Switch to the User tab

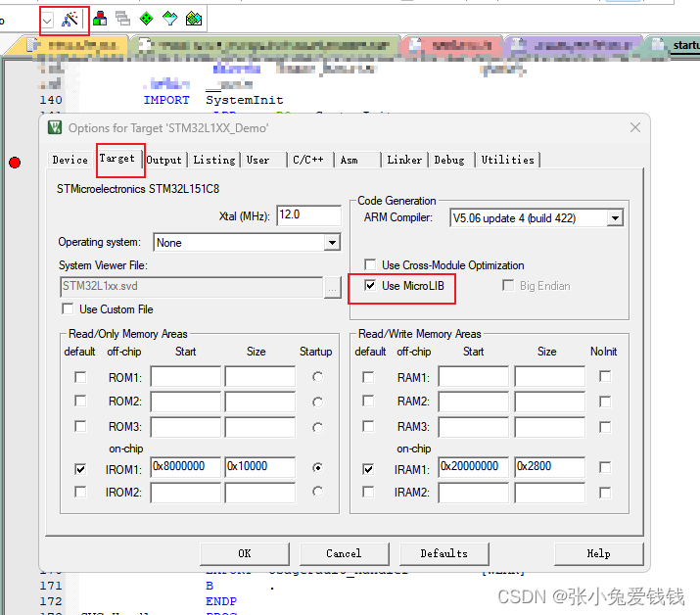pyautogui.click(x=258, y=160)
